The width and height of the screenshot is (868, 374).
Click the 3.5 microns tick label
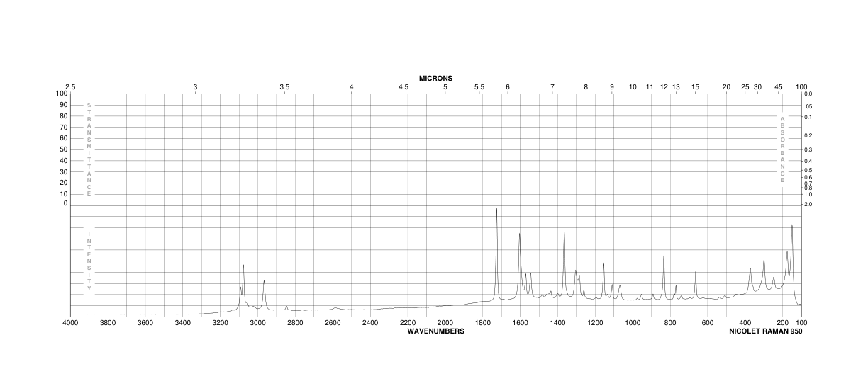(x=284, y=87)
